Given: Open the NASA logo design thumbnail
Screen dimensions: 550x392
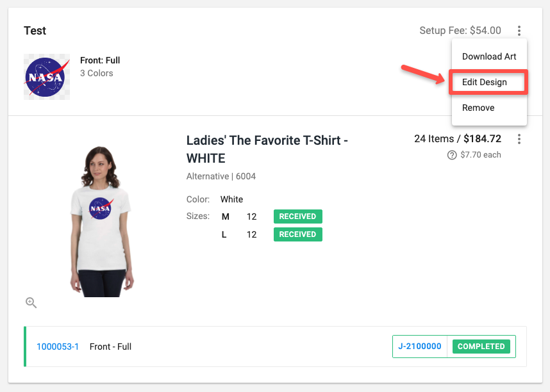Looking at the screenshot, I should click(x=47, y=77).
